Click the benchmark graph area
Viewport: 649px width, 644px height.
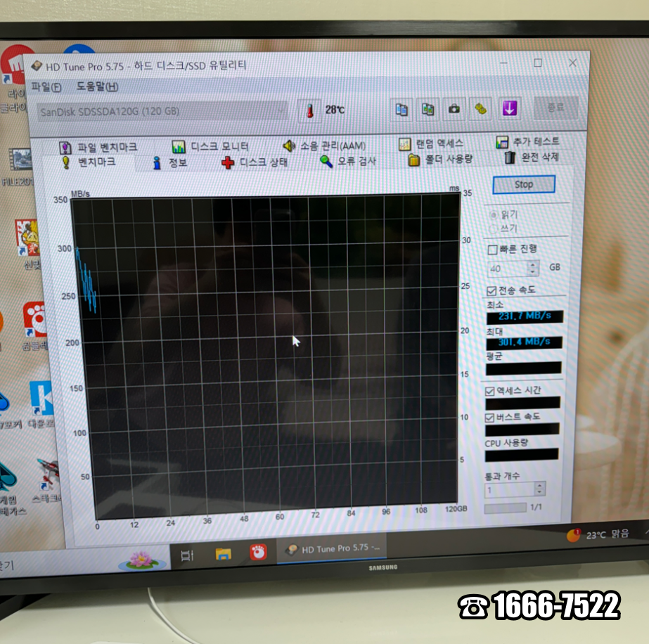pyautogui.click(x=268, y=356)
